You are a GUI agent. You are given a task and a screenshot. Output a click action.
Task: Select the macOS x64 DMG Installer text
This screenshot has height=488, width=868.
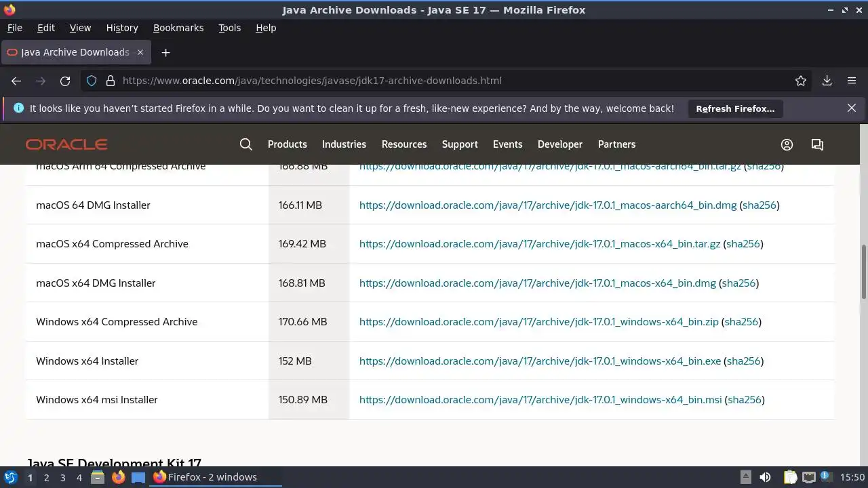tap(96, 283)
